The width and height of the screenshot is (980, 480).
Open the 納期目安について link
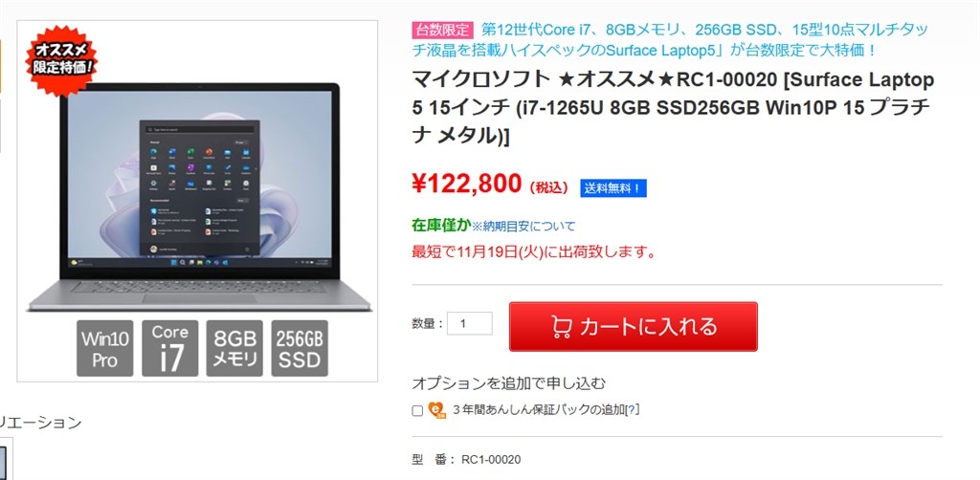coord(523,226)
